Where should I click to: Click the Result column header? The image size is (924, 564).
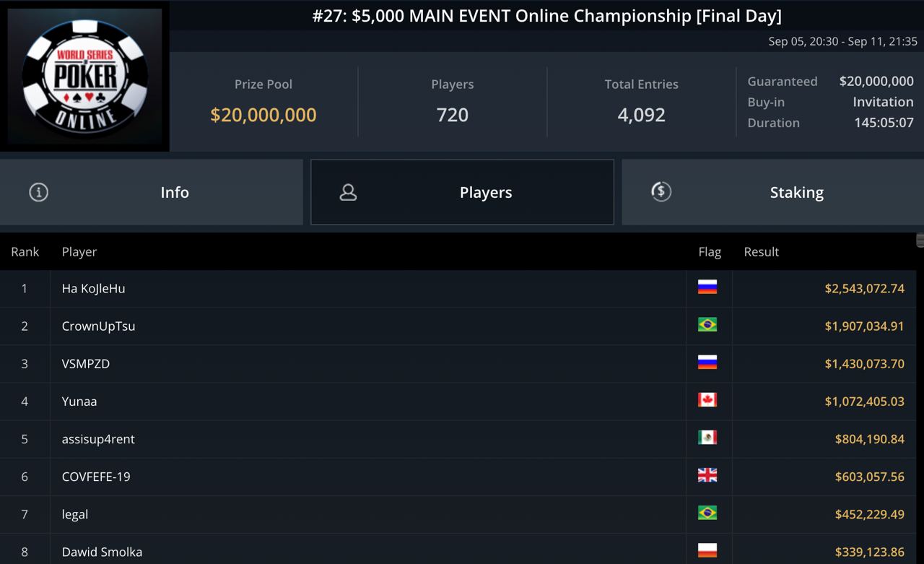point(761,251)
